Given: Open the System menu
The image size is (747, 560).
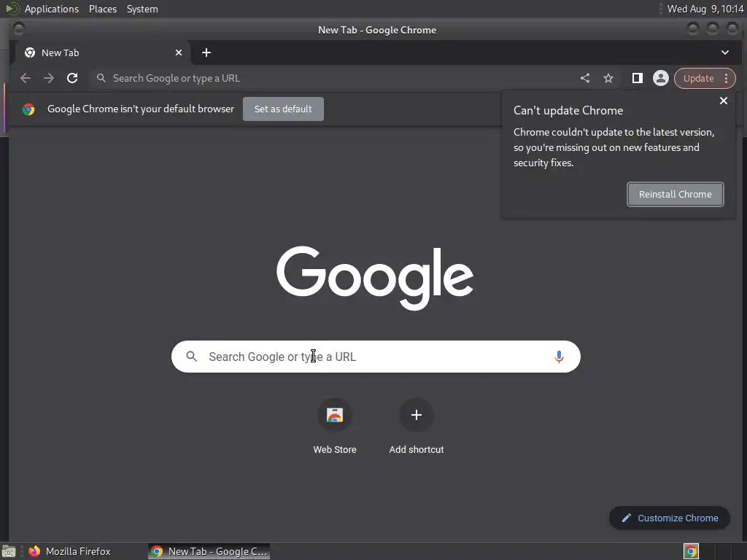Looking at the screenshot, I should [142, 9].
